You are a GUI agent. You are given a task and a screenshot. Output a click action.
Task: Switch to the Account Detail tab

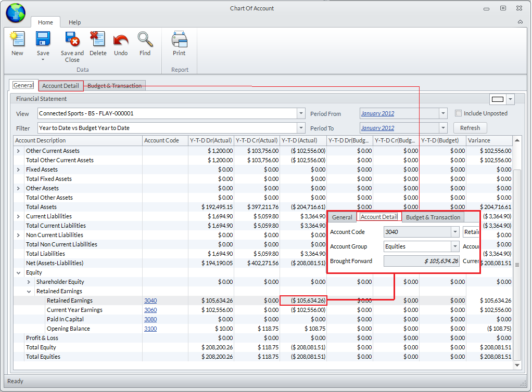tap(60, 86)
